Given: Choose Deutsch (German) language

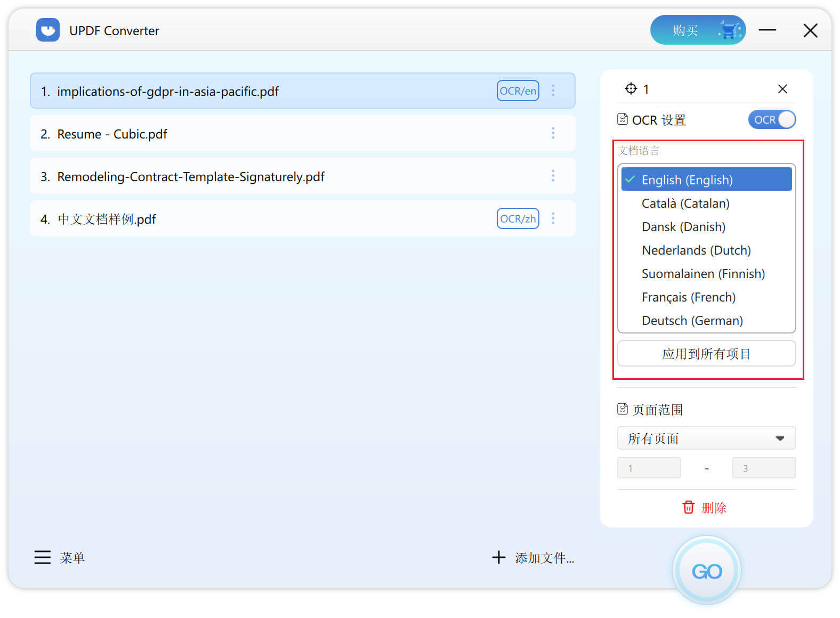Looking at the screenshot, I should (707, 320).
